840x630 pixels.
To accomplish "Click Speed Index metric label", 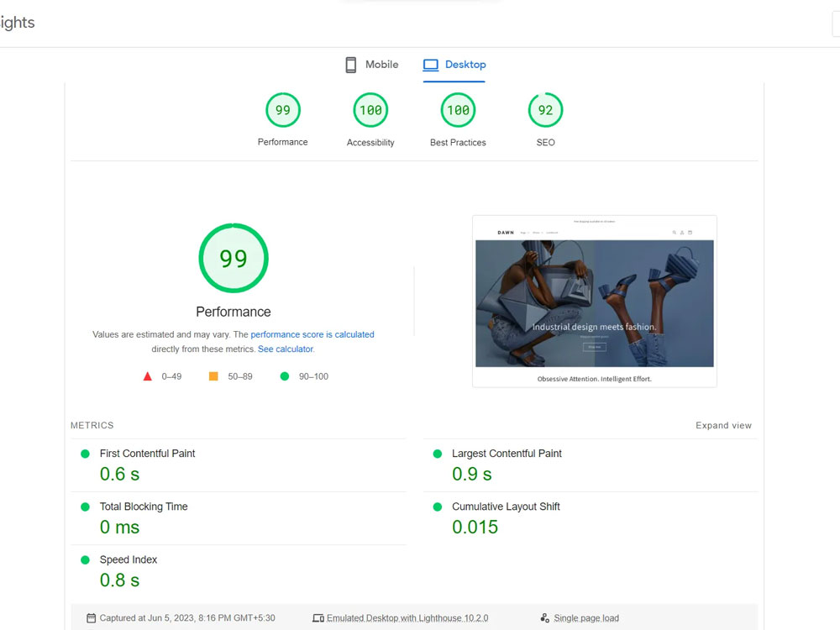I will point(129,559).
